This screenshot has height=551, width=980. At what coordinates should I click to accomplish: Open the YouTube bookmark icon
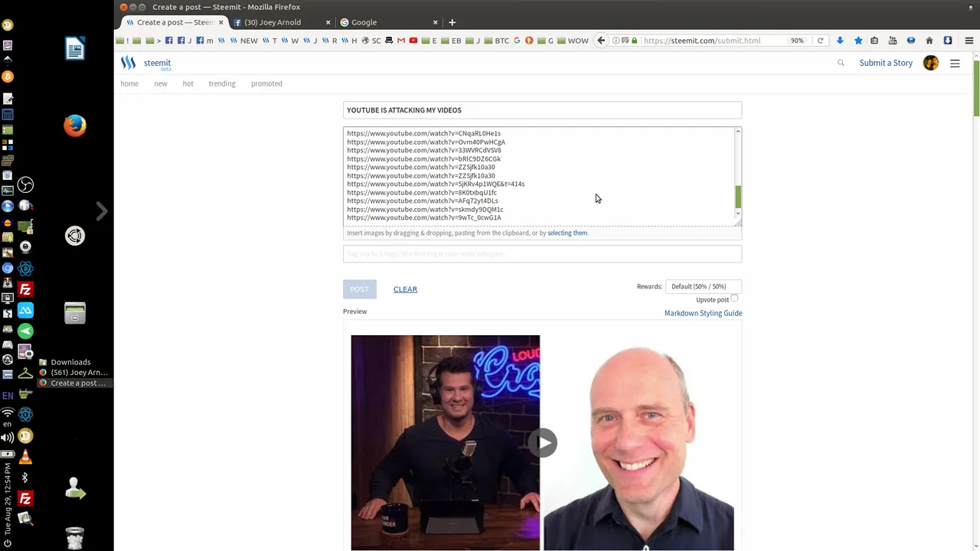coord(413,41)
